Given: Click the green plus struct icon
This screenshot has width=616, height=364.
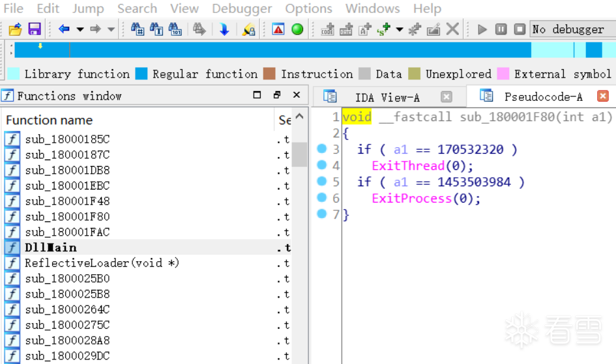Looking at the screenshot, I should (x=384, y=29).
